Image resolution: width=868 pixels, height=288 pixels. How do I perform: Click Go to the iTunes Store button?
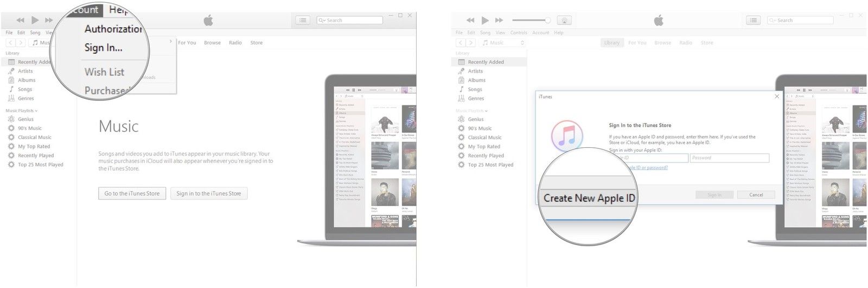[132, 193]
